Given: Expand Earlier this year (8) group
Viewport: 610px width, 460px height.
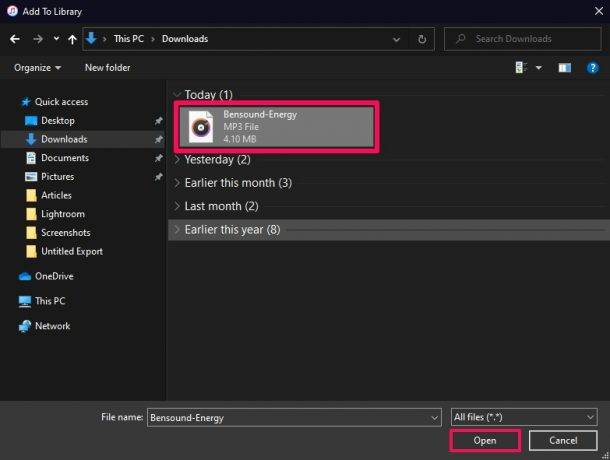Looking at the screenshot, I should pos(232,230).
